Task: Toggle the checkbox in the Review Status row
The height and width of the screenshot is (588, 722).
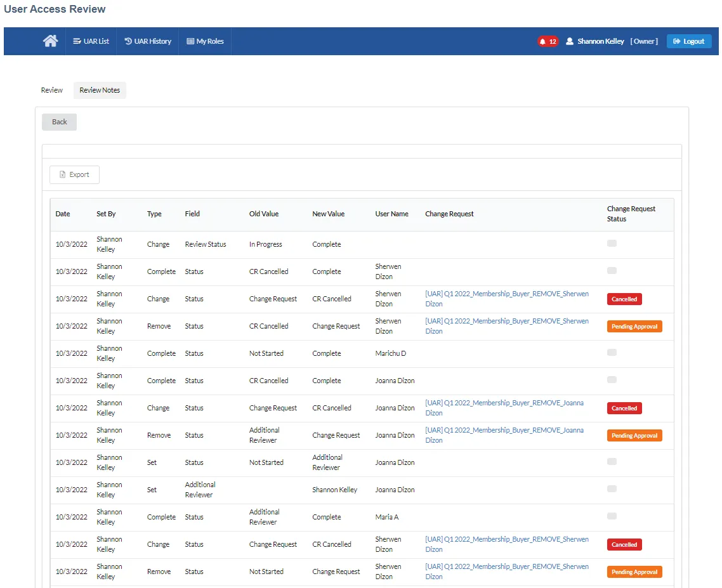Action: (x=612, y=243)
